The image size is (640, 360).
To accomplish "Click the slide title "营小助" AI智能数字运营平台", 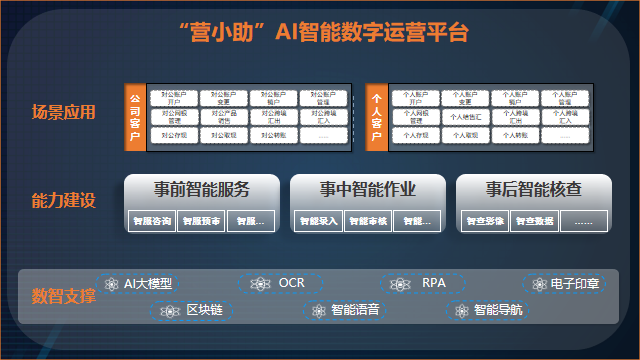I will point(324,32).
